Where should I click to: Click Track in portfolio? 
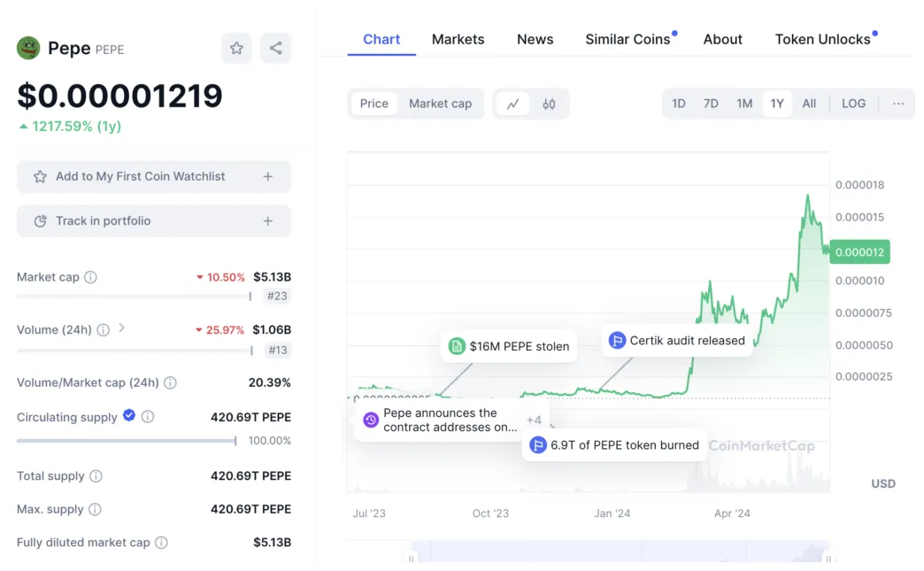coord(153,220)
